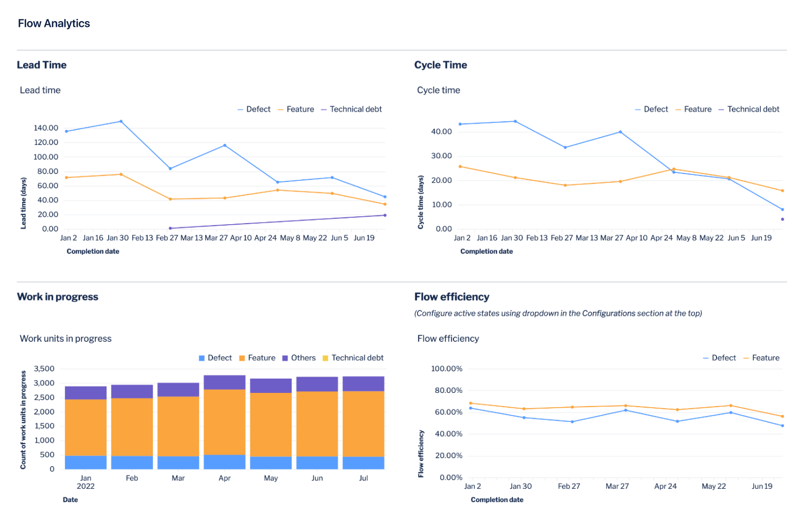This screenshot has width=812, height=530.
Task: Select Defect peak point at Jan 30 on Lead time
Action: 121,121
